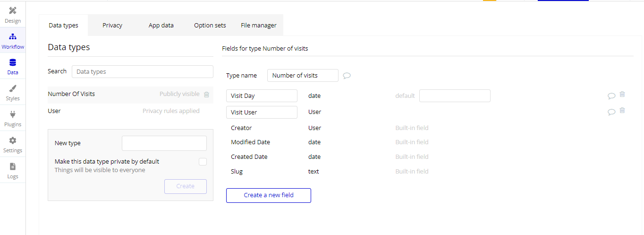Switch to the Privacy tab
The image size is (644, 235).
point(112,26)
